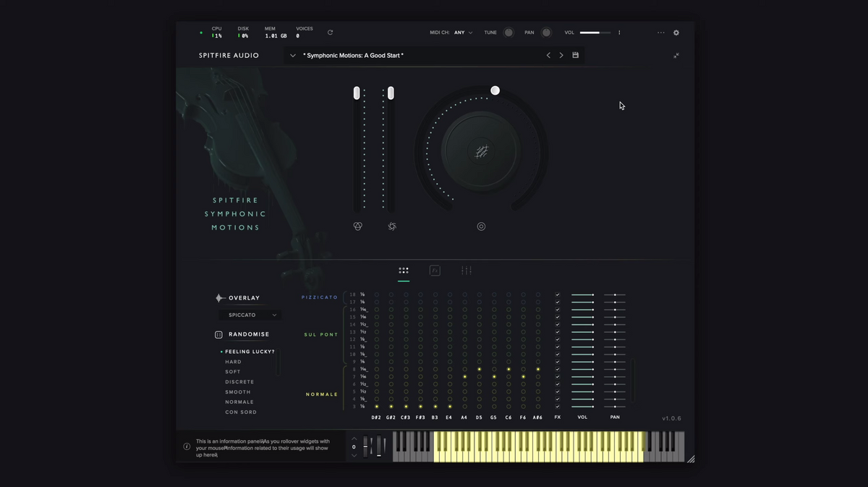Open the FX page icon
The height and width of the screenshot is (487, 868).
click(x=435, y=271)
